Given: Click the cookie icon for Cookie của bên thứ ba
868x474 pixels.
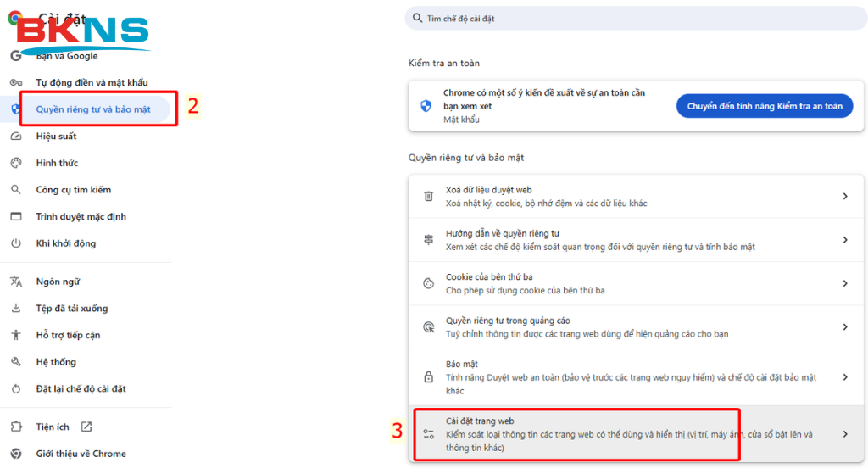Looking at the screenshot, I should pyautogui.click(x=428, y=283).
